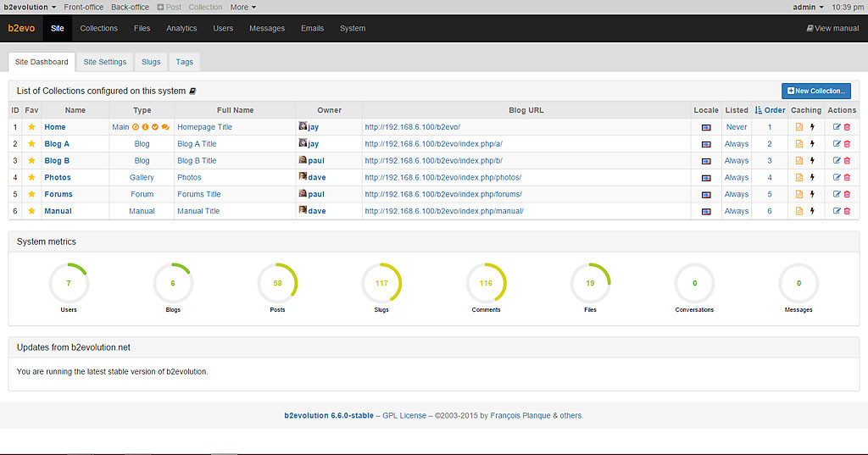Click jay's avatar in the Home row

303,126
